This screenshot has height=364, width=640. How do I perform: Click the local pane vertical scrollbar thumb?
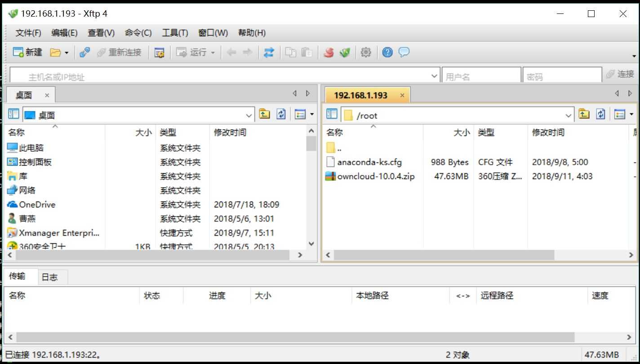point(311,144)
